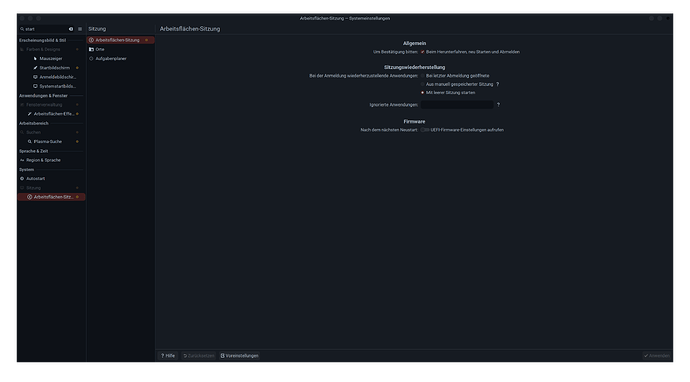690x382 pixels.
Task: Click the Voreinstellungen button
Action: coord(239,356)
